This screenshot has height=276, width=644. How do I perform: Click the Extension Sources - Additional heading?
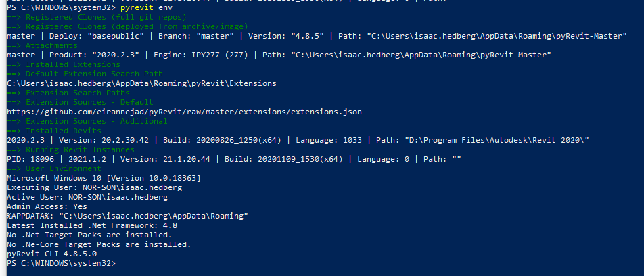[x=87, y=121]
